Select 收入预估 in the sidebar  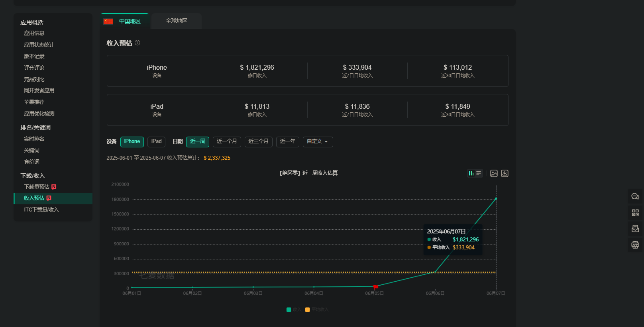[x=53, y=198]
